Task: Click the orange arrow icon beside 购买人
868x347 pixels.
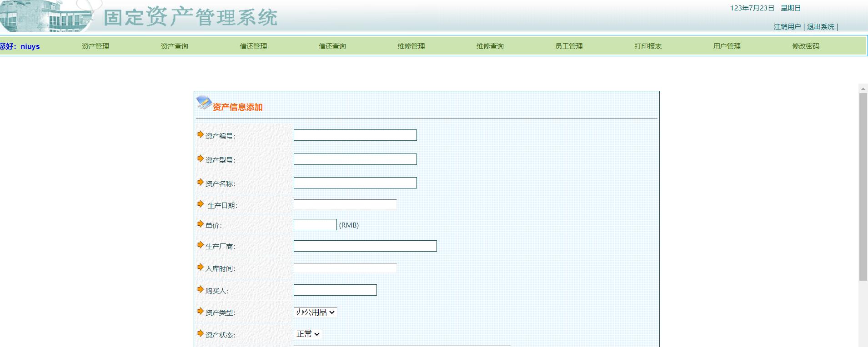Action: click(x=201, y=289)
